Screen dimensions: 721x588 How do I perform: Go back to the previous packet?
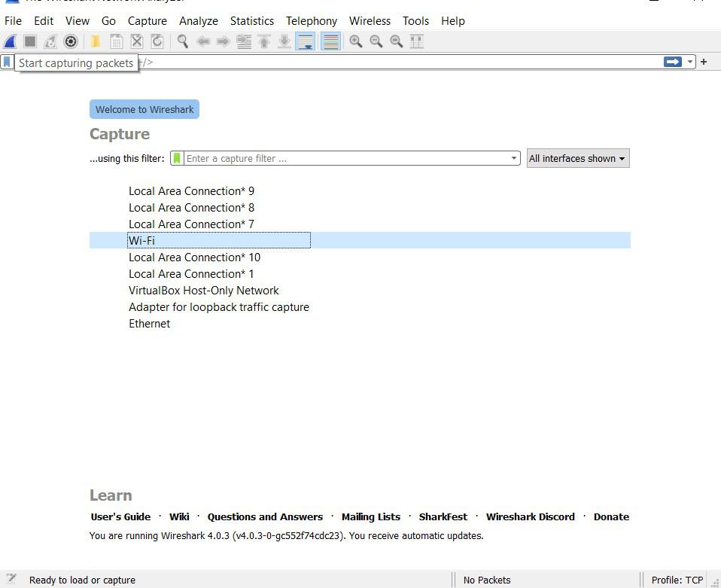click(x=202, y=41)
